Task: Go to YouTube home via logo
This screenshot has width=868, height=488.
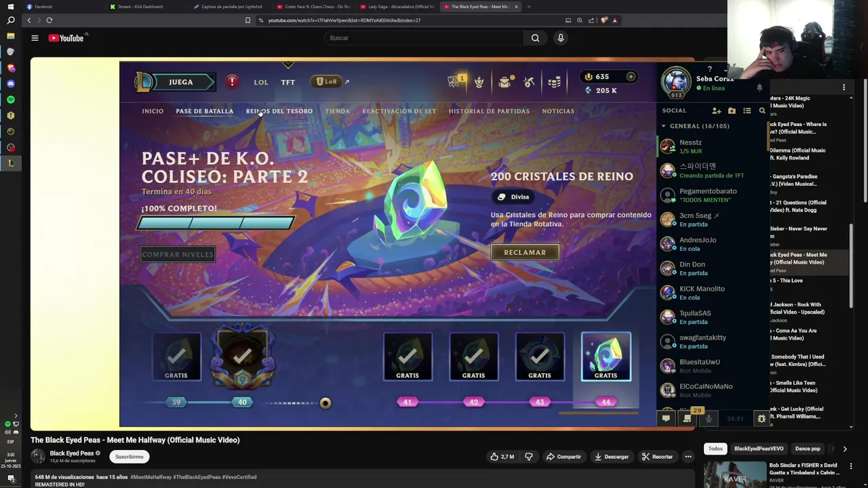Action: pyautogui.click(x=66, y=38)
